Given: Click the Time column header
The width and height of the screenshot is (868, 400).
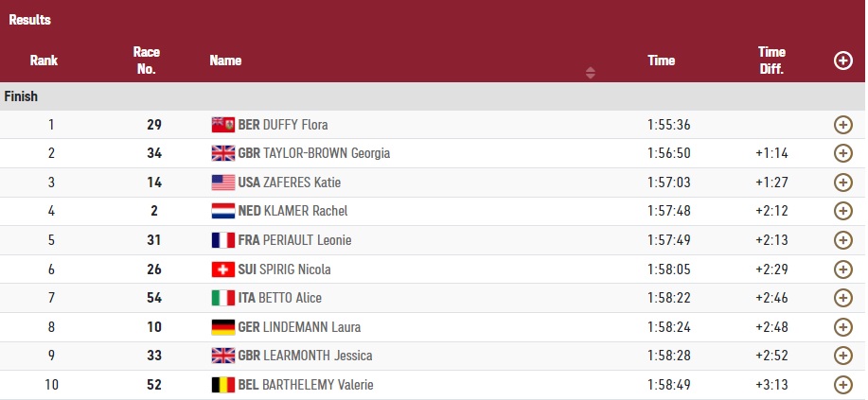Looking at the screenshot, I should pos(661,61).
